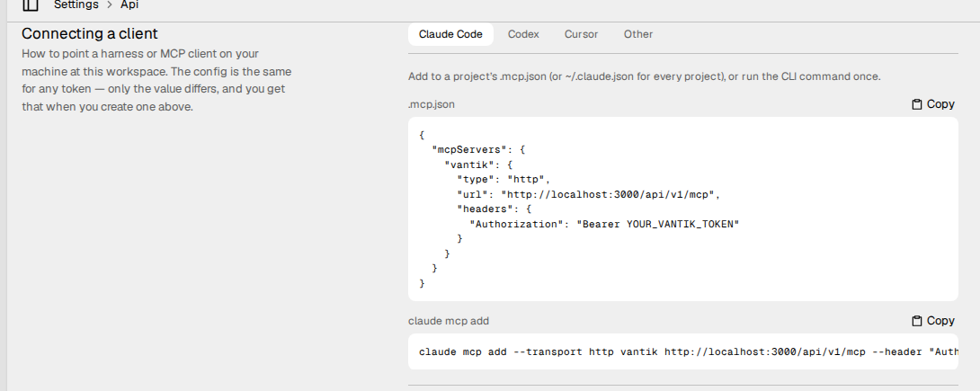Open the Other tab

point(638,34)
